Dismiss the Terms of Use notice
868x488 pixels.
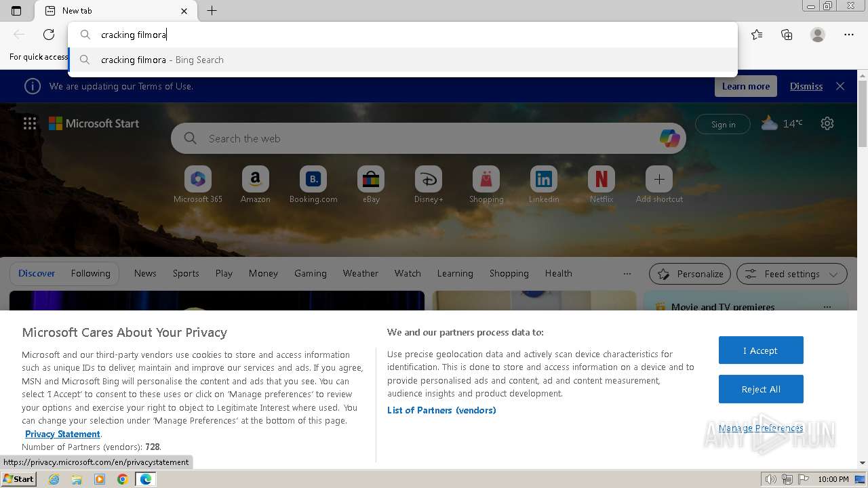point(806,86)
